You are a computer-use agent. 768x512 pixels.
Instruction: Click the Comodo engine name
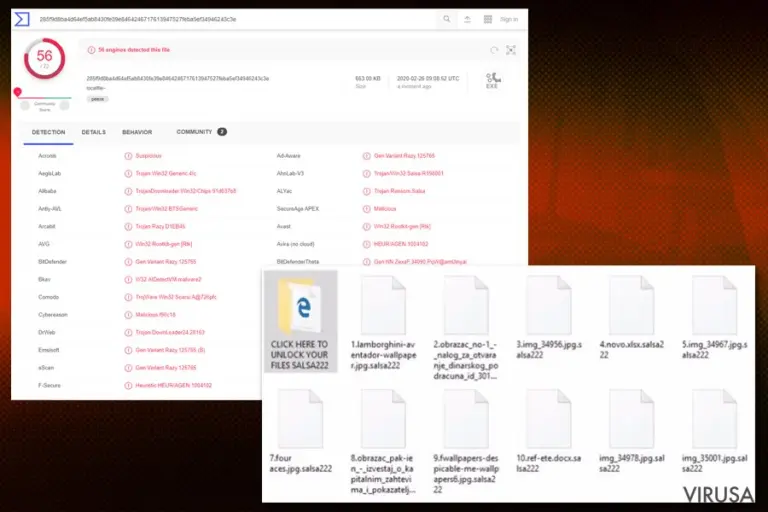pos(48,297)
